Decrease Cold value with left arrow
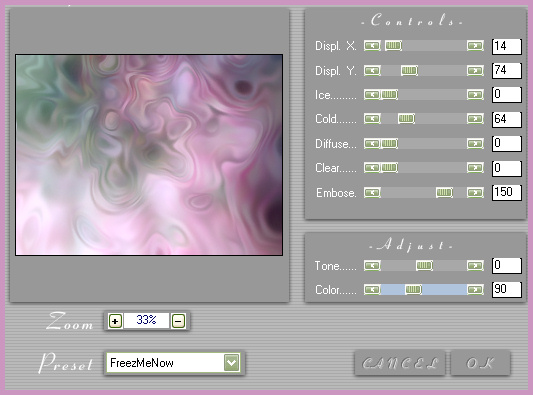 click(x=372, y=119)
